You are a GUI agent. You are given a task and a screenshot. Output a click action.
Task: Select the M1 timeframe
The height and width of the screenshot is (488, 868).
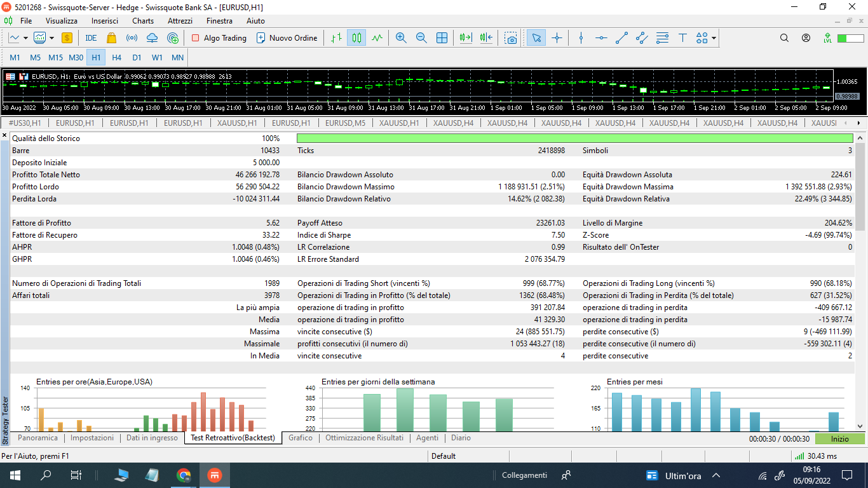[15, 57]
